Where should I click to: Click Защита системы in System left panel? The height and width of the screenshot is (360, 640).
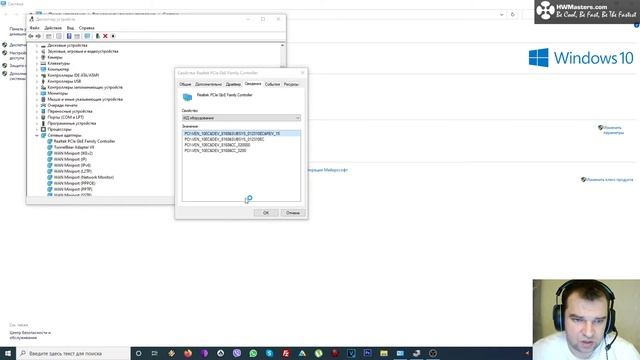[x=17, y=66]
